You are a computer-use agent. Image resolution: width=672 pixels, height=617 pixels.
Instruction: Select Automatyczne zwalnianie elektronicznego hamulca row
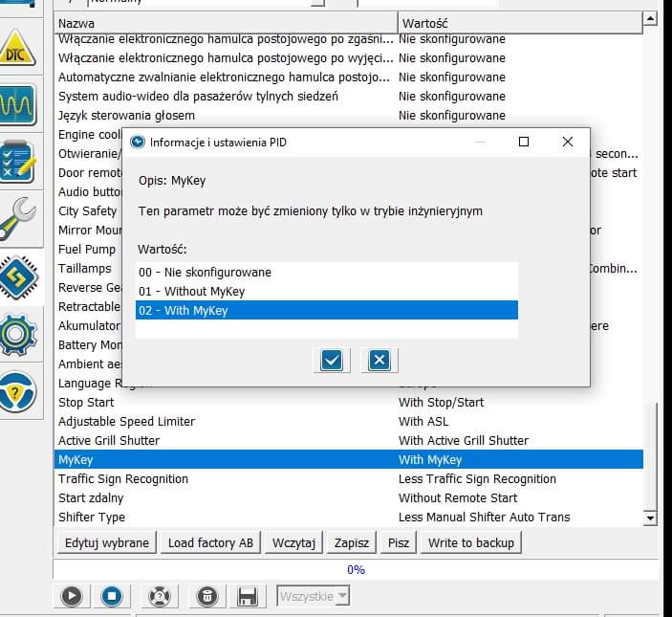(349, 77)
